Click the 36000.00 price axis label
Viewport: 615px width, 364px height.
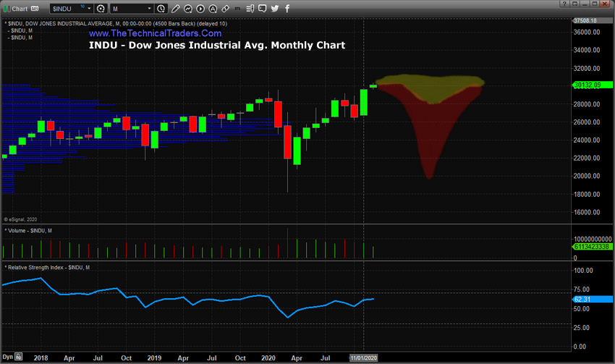[x=587, y=32]
